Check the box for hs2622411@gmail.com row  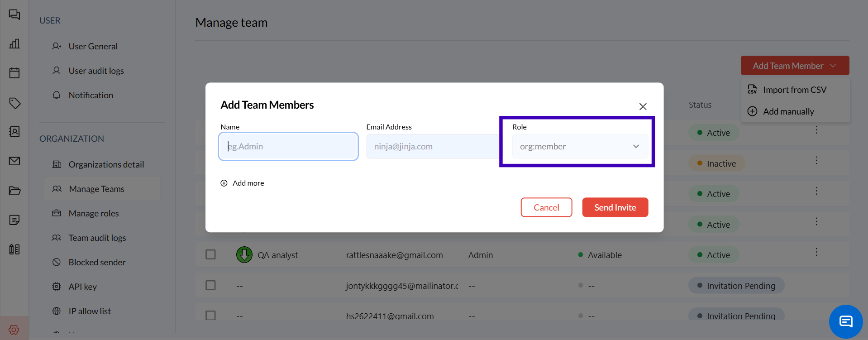pyautogui.click(x=210, y=315)
